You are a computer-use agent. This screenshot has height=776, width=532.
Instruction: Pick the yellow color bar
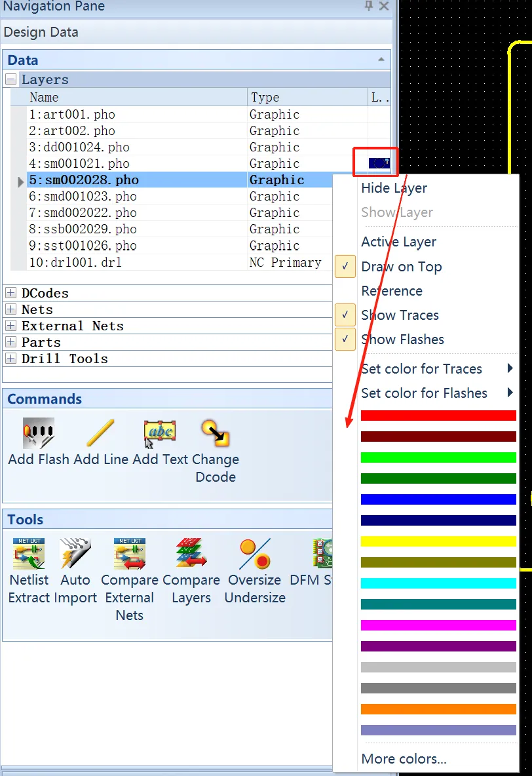pos(438,541)
